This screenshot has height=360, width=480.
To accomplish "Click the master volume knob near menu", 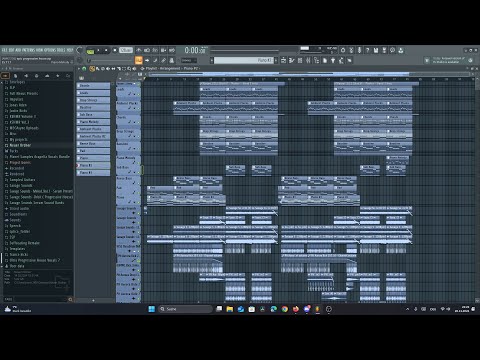I will point(79,50).
